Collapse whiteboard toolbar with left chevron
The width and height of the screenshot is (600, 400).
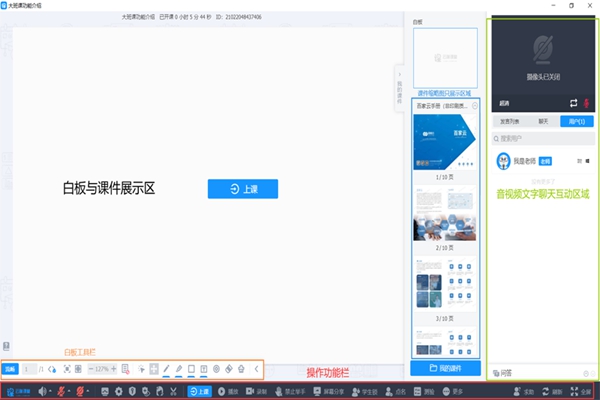[256, 369]
